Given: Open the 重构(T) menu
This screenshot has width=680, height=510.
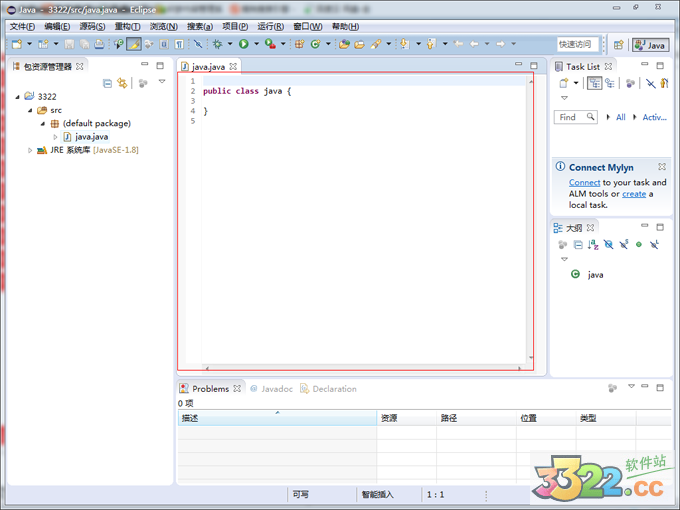Looking at the screenshot, I should point(128,27).
